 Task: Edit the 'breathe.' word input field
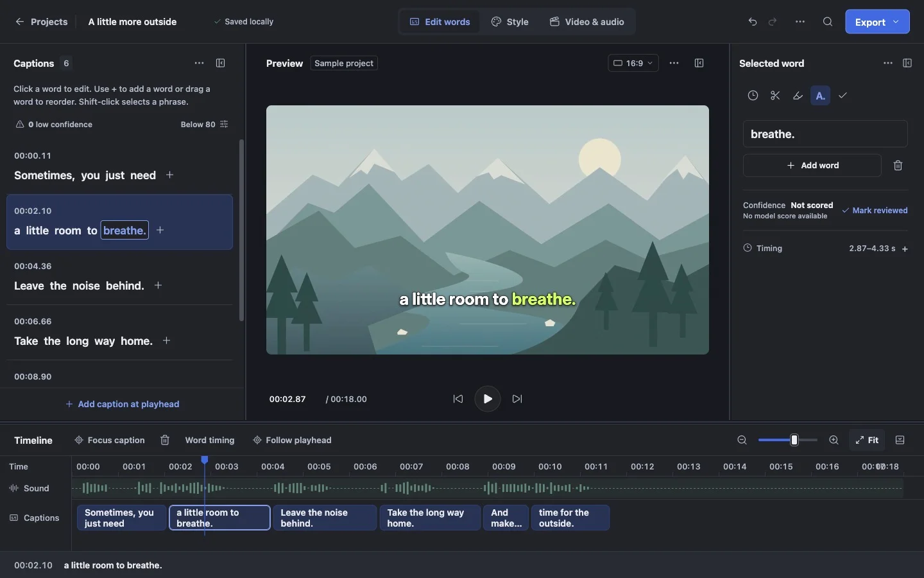[825, 134]
